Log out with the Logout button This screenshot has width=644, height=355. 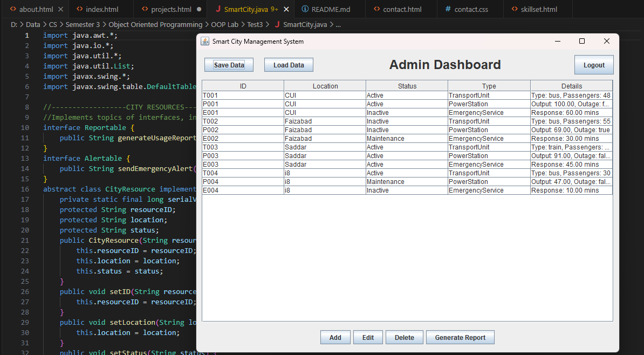pos(594,65)
